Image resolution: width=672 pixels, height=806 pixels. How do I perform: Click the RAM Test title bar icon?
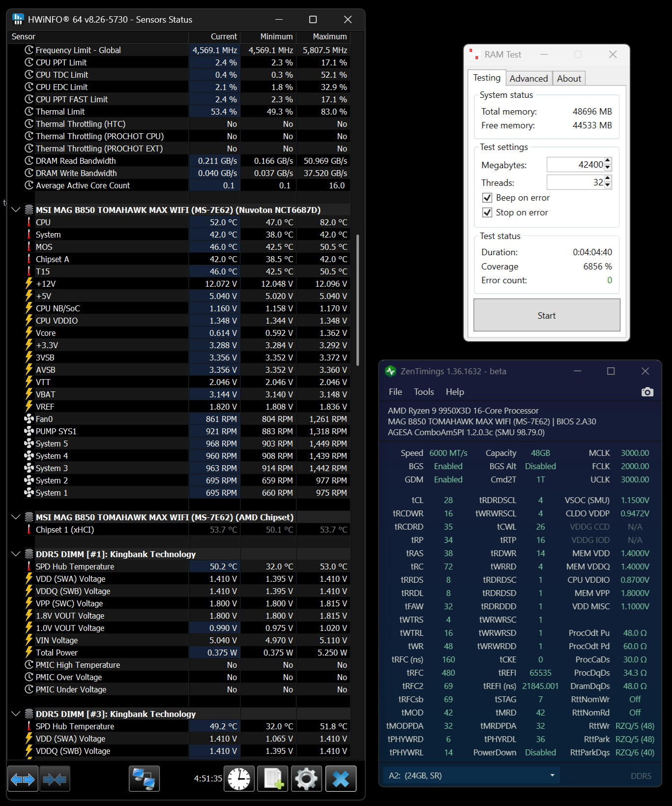(x=474, y=54)
